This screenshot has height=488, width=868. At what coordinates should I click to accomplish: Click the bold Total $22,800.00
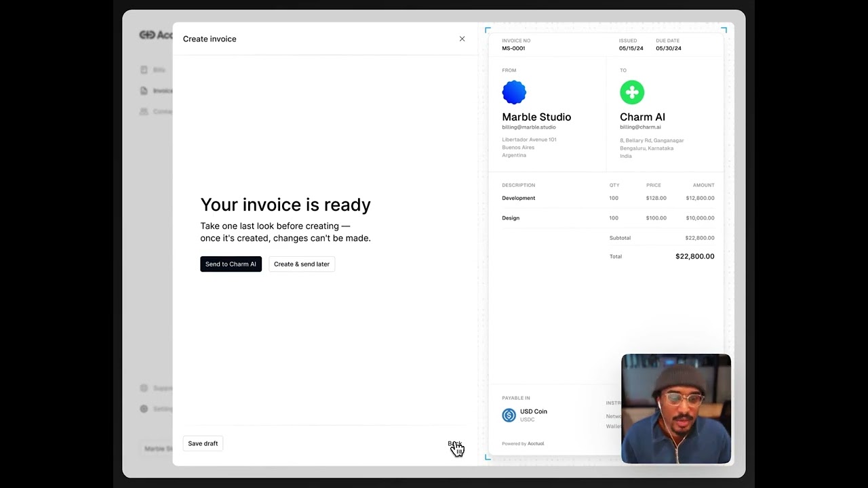tap(694, 256)
